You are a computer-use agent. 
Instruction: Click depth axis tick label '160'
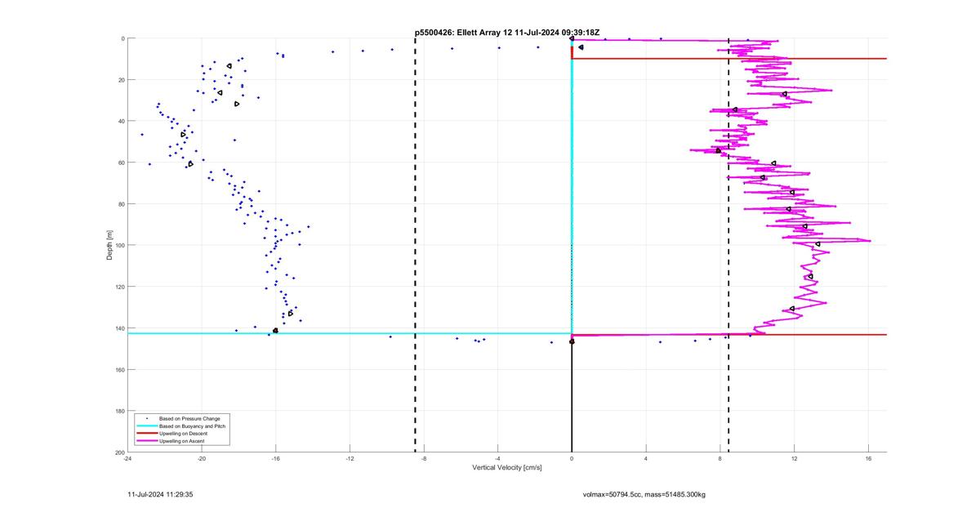coord(119,369)
